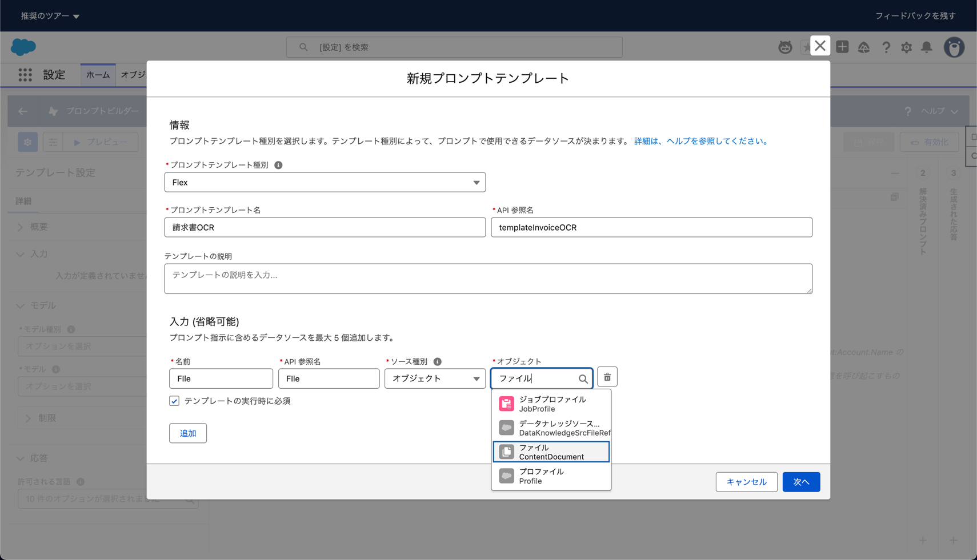Choose ジョブプロファイル JobProfile option
Viewport: 977px width, 560px height.
(x=551, y=404)
